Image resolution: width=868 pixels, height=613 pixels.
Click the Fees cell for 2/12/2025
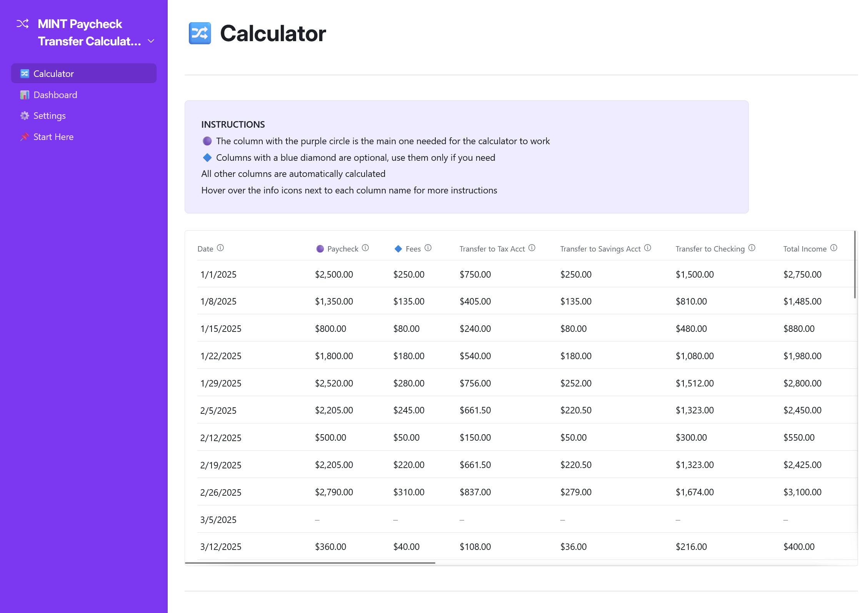[x=406, y=438]
